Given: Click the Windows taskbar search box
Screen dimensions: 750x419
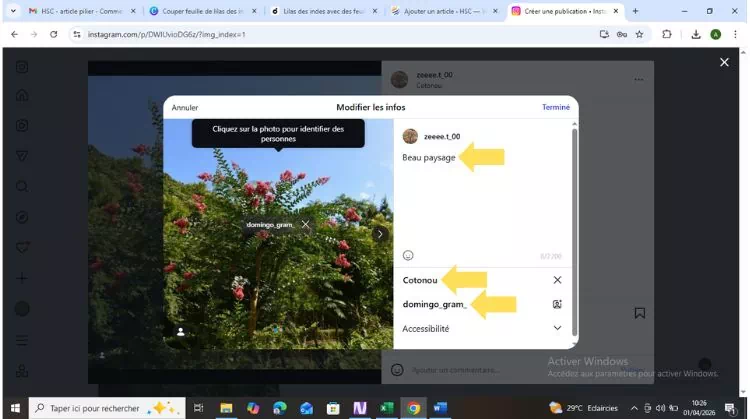Looking at the screenshot, I should click(107, 408).
